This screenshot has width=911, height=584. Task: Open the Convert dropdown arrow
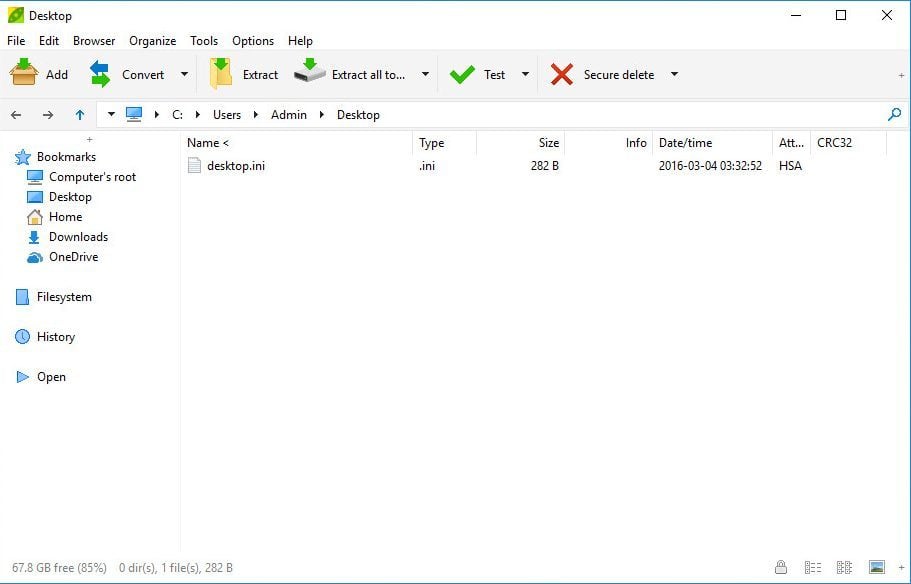tap(184, 74)
